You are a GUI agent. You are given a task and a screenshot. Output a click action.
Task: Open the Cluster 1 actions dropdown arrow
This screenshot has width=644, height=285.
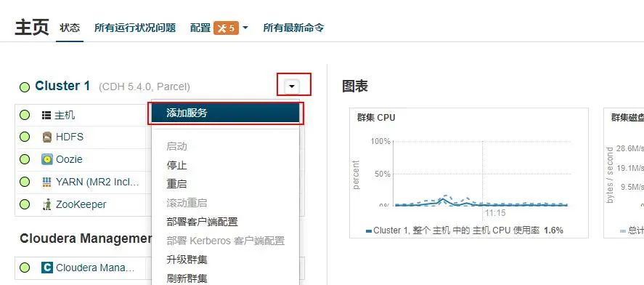(x=292, y=87)
